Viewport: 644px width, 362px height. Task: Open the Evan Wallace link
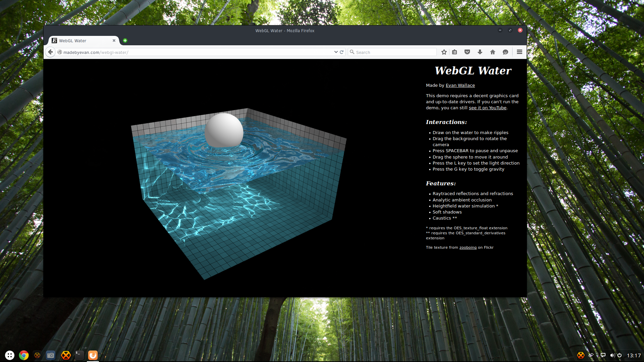[x=460, y=85]
